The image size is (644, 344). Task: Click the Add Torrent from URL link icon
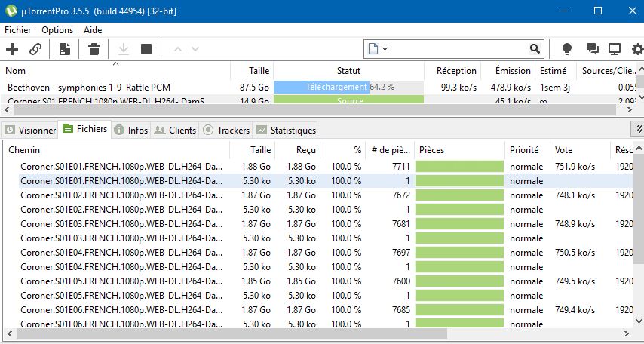point(35,49)
